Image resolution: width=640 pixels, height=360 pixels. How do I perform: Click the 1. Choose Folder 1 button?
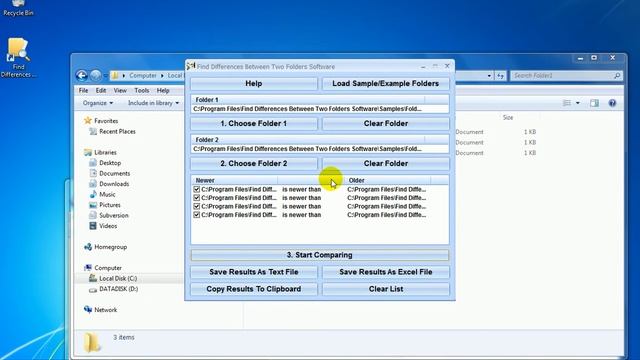tap(254, 124)
